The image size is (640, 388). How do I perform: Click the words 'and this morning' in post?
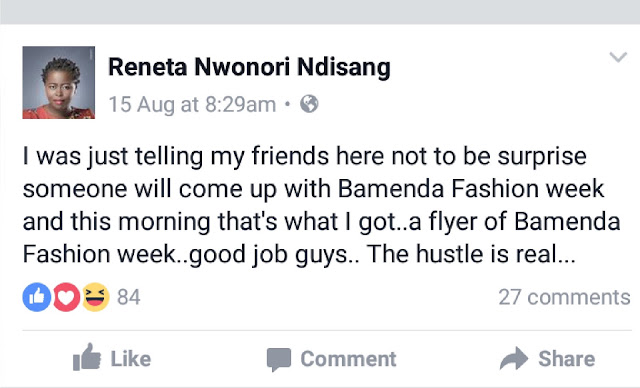tap(117, 222)
